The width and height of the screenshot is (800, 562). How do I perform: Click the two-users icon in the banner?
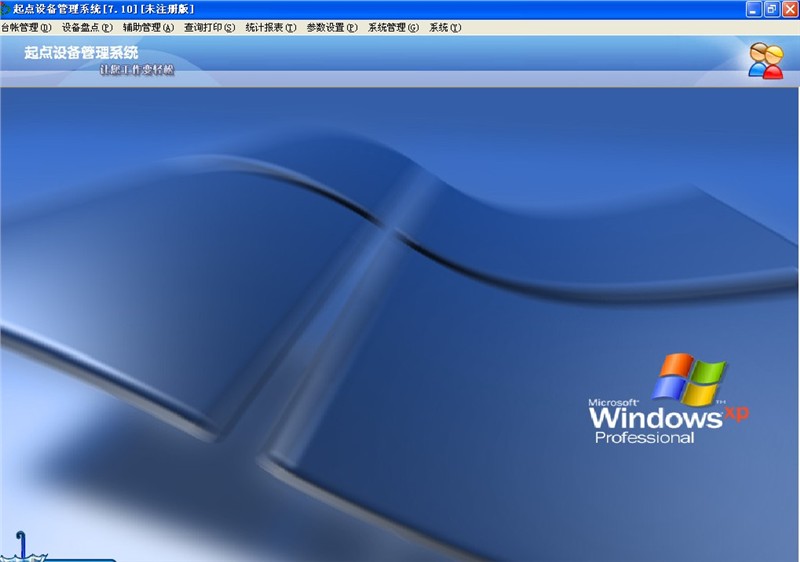765,60
